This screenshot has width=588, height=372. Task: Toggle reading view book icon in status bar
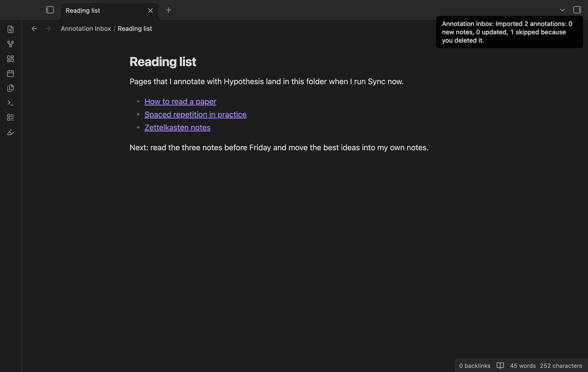coord(500,366)
